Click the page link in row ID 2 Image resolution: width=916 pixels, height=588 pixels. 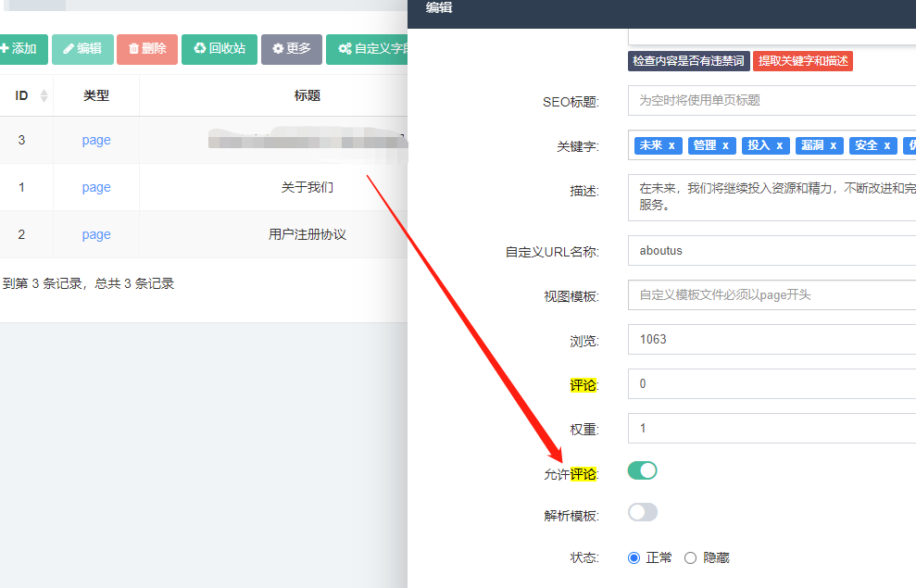coord(96,234)
